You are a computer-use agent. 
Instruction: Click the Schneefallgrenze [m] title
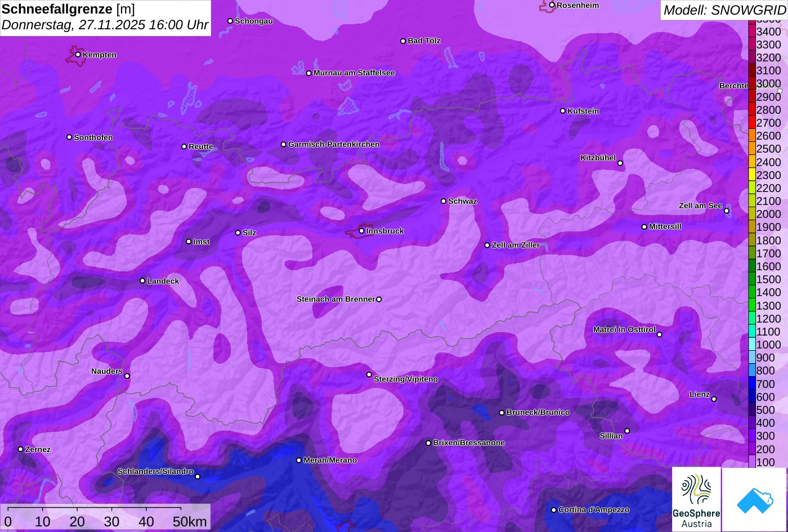click(x=68, y=9)
